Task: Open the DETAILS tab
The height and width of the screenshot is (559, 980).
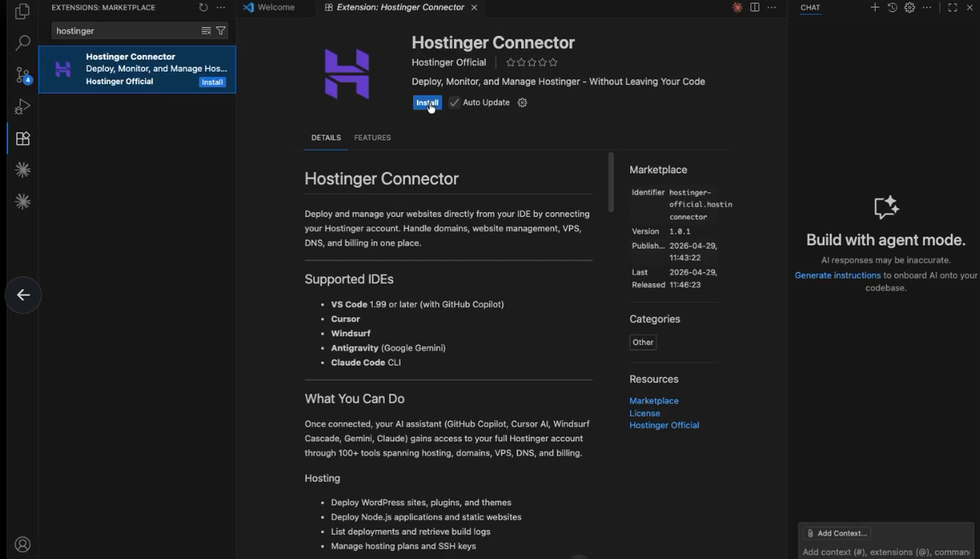Action: (326, 138)
